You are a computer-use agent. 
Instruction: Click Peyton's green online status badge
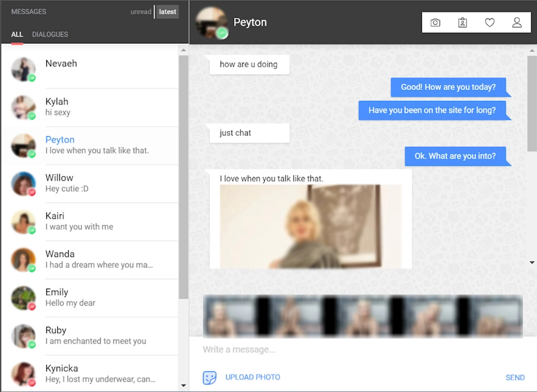[x=222, y=33]
